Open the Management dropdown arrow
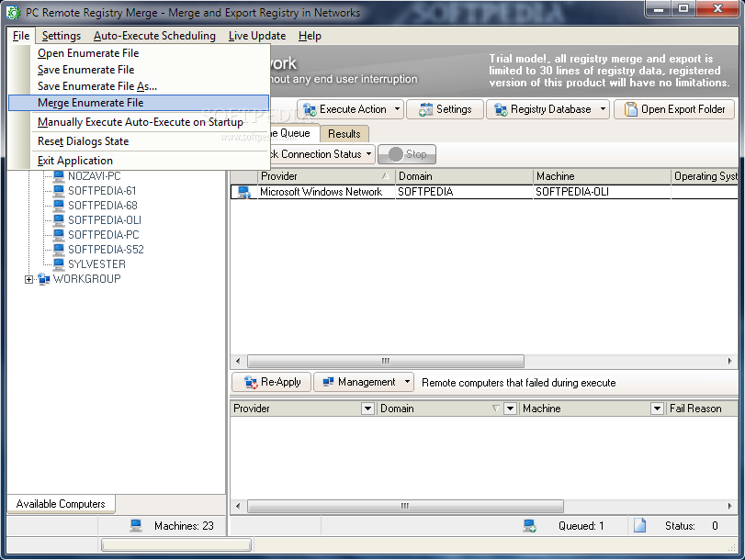This screenshot has height=560, width=745. pyautogui.click(x=407, y=382)
